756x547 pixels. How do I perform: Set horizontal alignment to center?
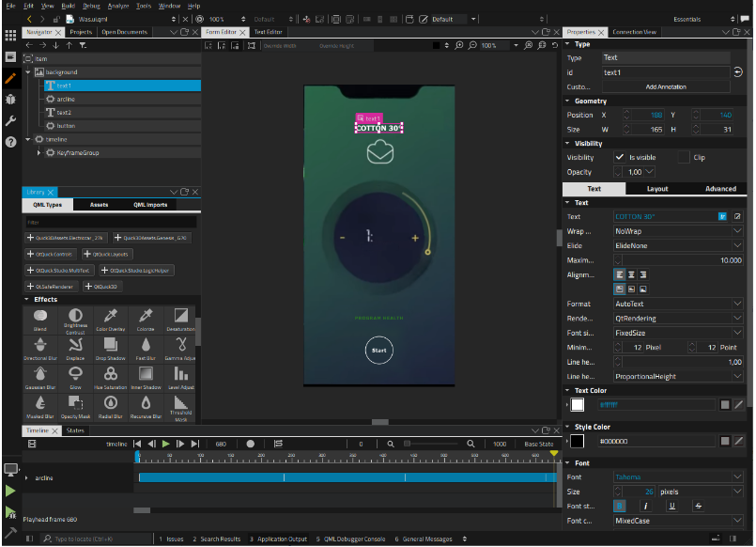pyautogui.click(x=631, y=275)
